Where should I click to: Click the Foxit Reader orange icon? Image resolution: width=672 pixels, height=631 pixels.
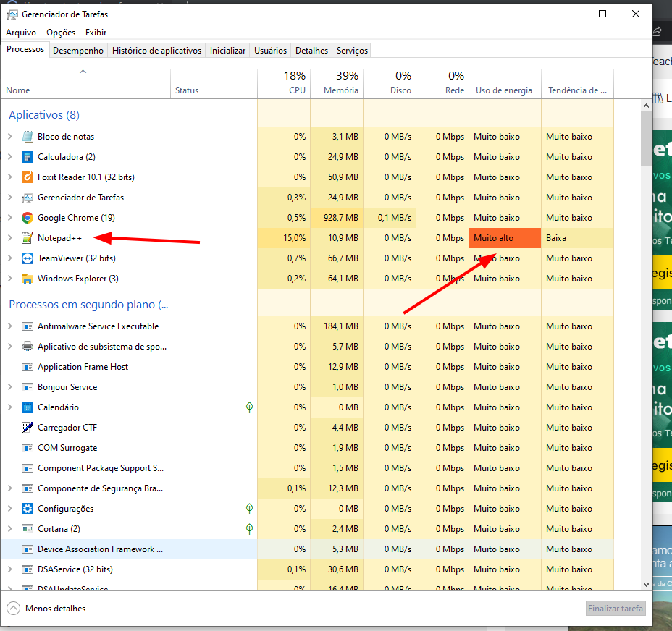pos(28,177)
